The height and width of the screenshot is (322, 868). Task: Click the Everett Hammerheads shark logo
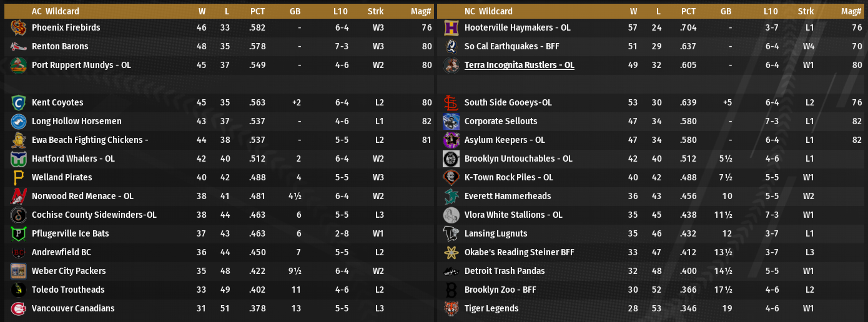[x=451, y=196]
